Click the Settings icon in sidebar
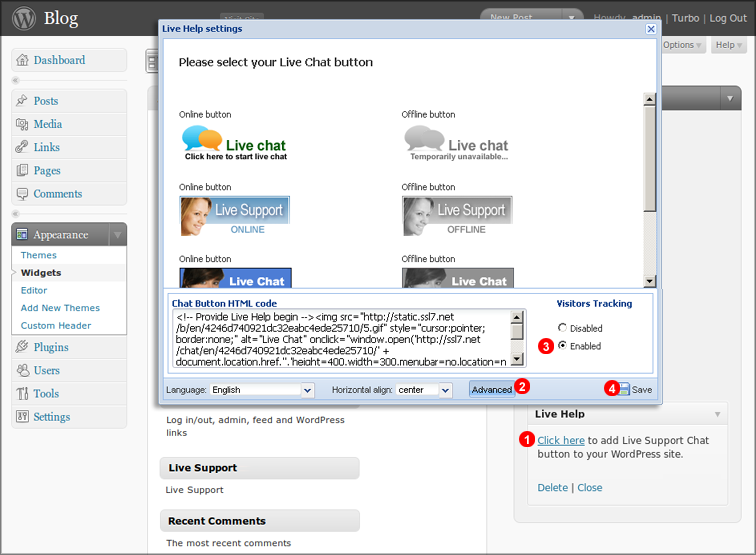 click(x=22, y=416)
